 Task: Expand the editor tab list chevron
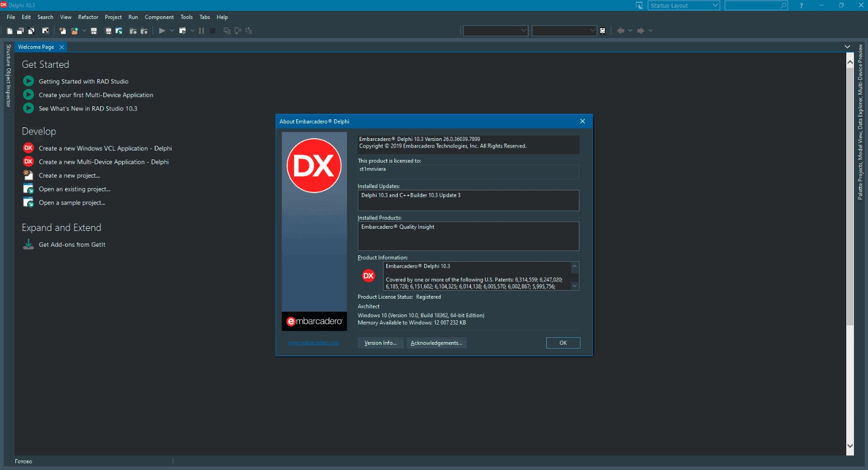(847, 47)
